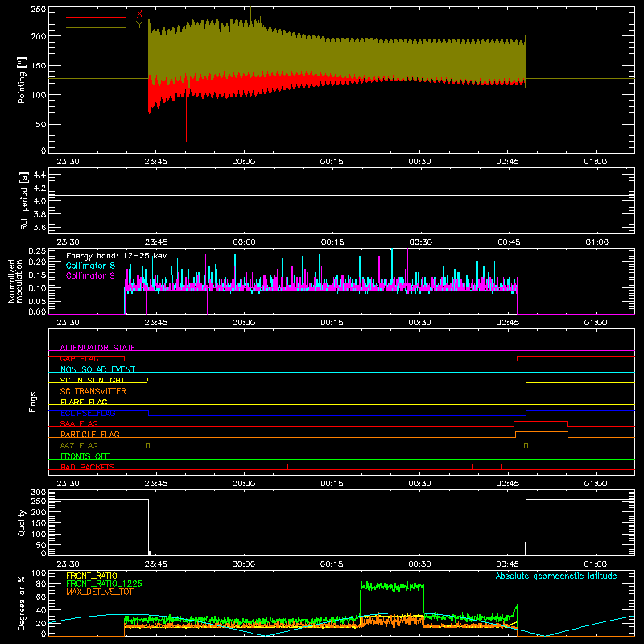The image size is (644, 644).
Task: Click the PARTICLE_FLAG label
Action: point(90,434)
